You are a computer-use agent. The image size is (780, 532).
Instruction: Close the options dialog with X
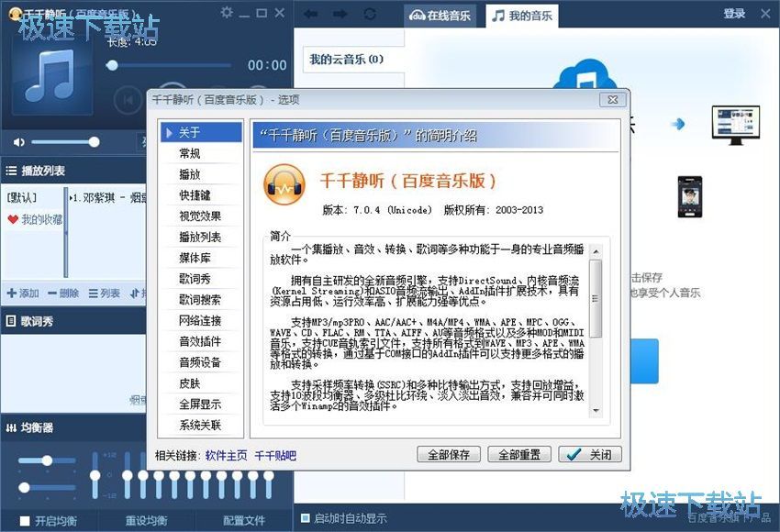click(x=613, y=99)
